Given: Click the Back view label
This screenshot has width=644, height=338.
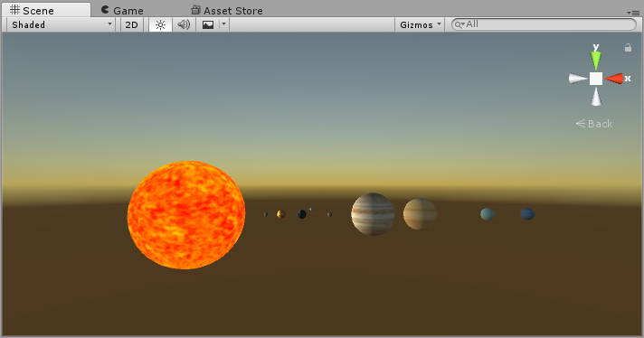Looking at the screenshot, I should pyautogui.click(x=594, y=124).
